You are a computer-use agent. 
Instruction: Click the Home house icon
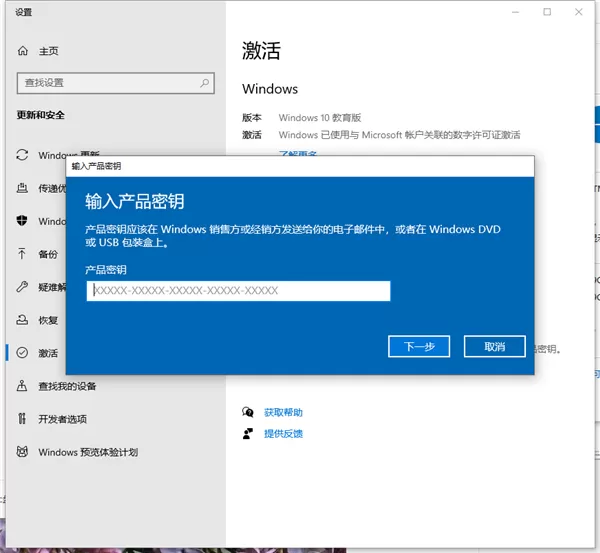(23, 51)
